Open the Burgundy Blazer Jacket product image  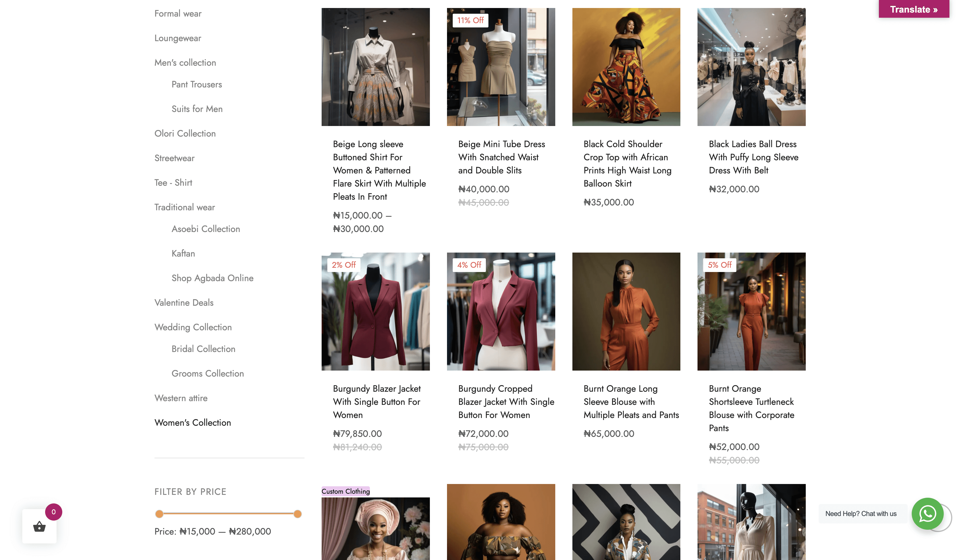(x=375, y=311)
